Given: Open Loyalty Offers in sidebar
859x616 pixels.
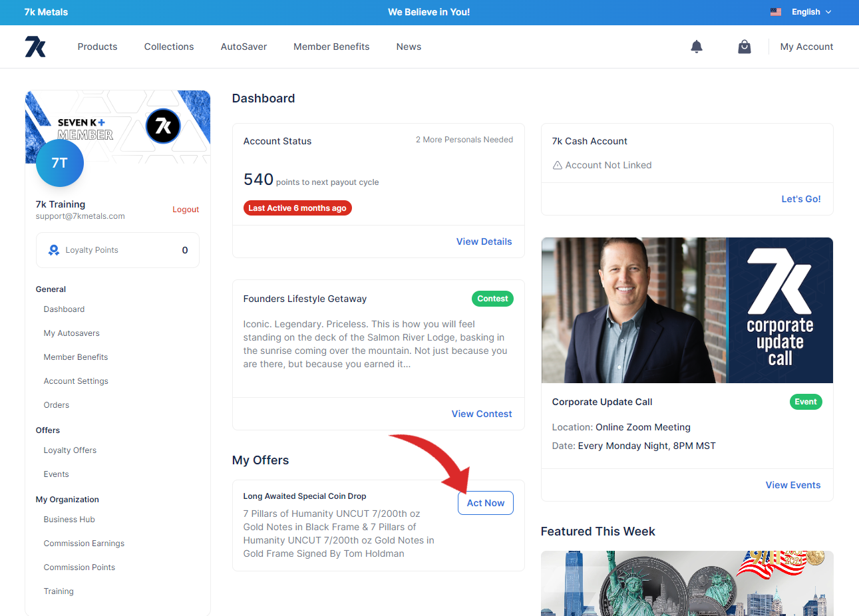Looking at the screenshot, I should pos(70,450).
